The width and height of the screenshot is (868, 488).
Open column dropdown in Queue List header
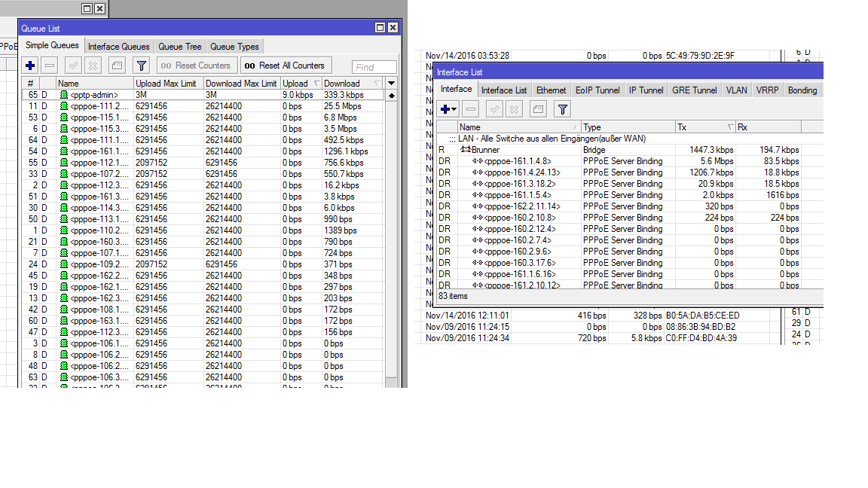click(391, 83)
